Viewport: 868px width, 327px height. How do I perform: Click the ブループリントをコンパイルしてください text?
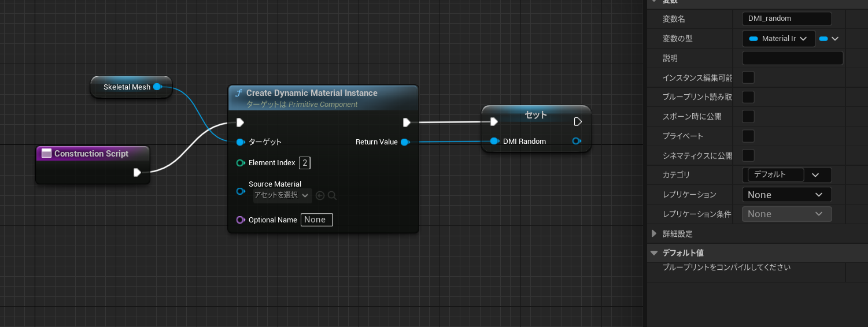(x=726, y=267)
